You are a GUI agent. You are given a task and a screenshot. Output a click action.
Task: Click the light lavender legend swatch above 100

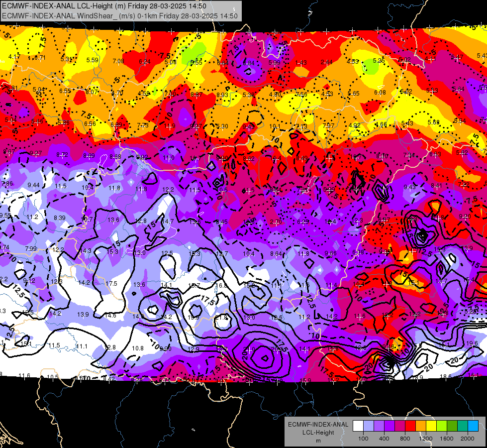(x=369, y=426)
